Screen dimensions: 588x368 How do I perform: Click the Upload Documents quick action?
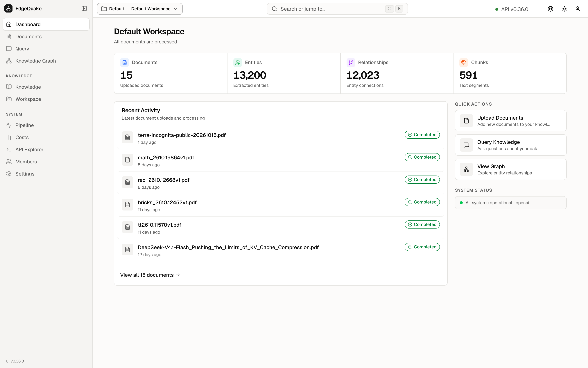tap(510, 121)
